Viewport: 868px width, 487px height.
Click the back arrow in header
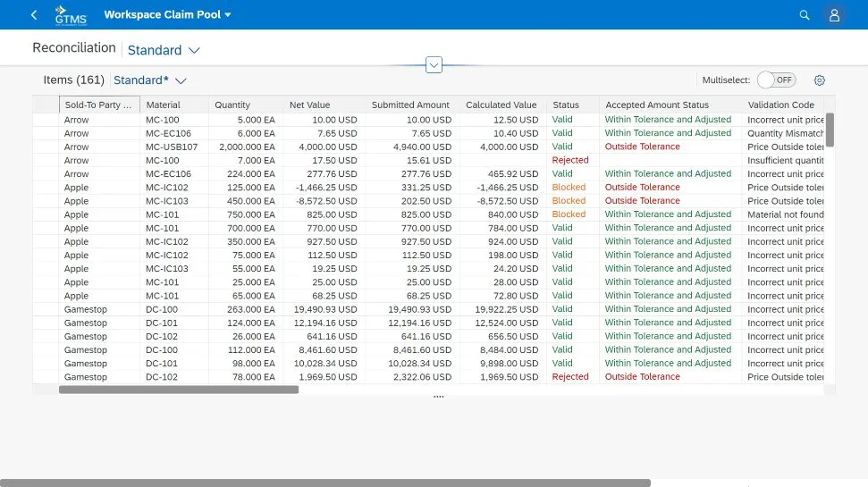click(x=34, y=15)
